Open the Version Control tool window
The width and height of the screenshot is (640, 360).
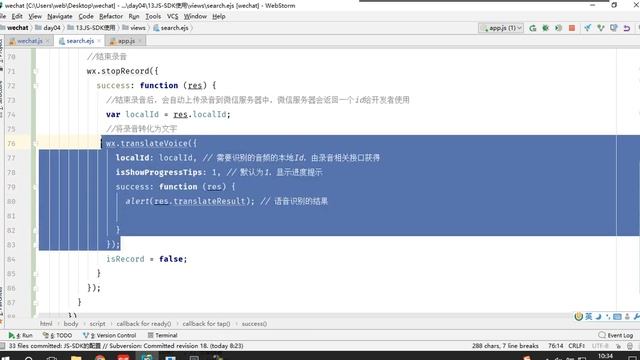click(109, 336)
